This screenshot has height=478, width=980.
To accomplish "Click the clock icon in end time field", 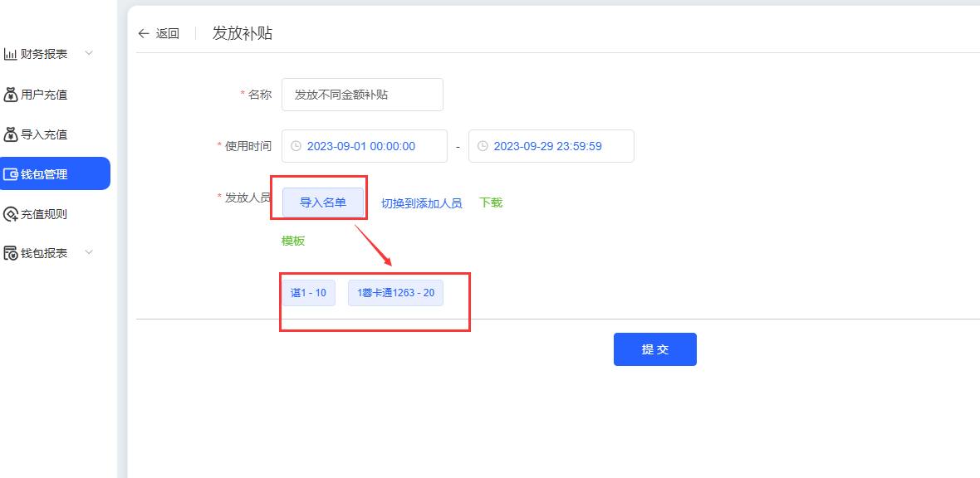I will point(483,146).
